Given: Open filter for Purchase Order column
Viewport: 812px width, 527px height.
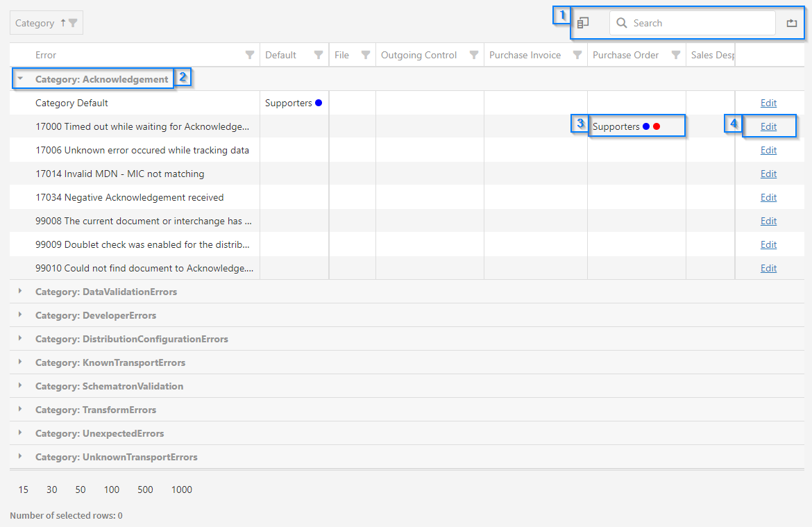Looking at the screenshot, I should click(676, 56).
